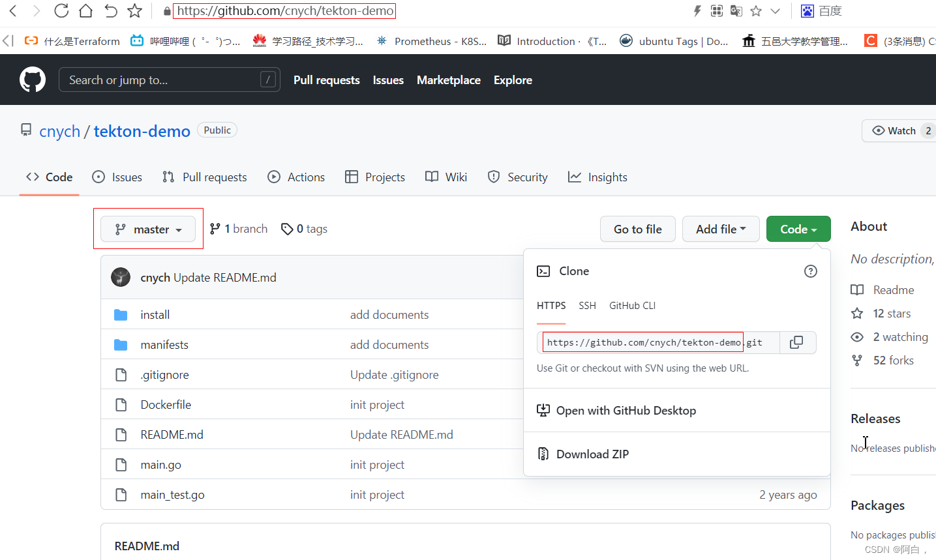Open the 哔哩哔哩 bookmark

(x=185, y=41)
